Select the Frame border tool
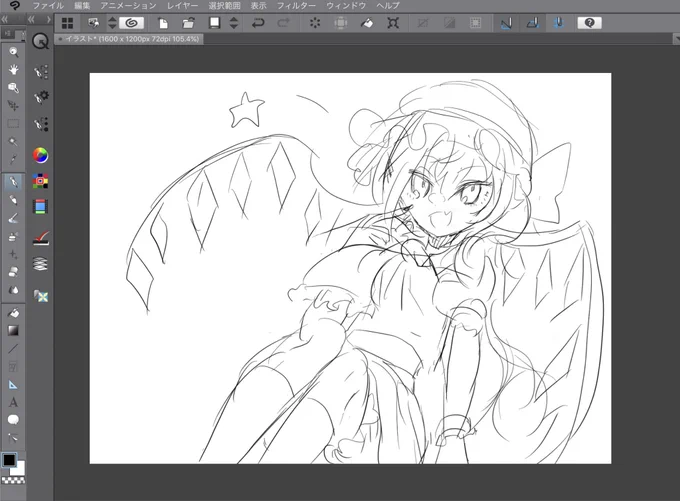The width and height of the screenshot is (680, 501). pos(13,367)
